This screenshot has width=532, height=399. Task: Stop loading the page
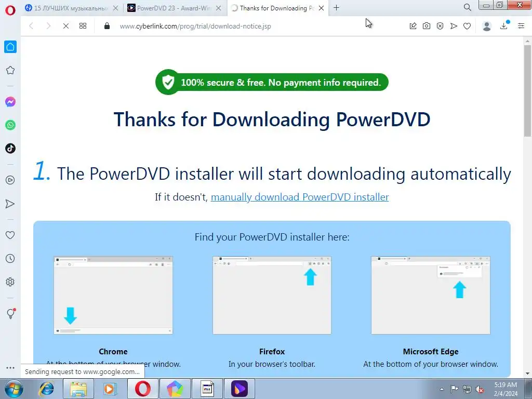pos(66,26)
